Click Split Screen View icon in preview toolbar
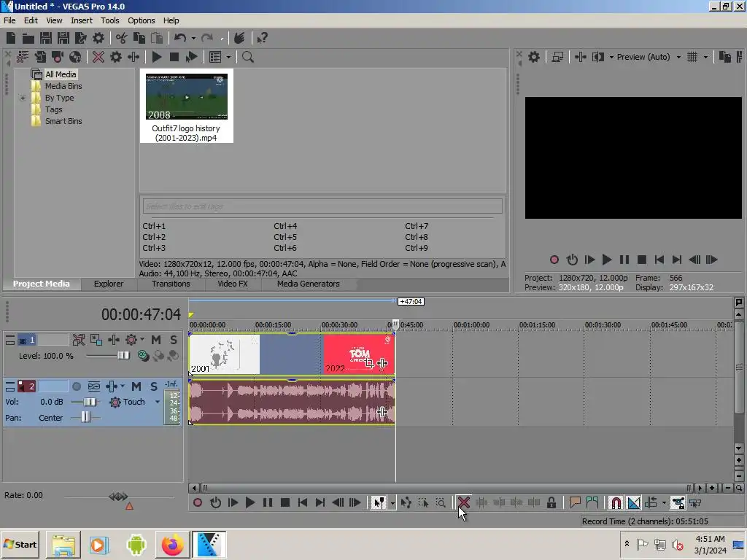Image resolution: width=747 pixels, height=560 pixels. click(x=598, y=57)
